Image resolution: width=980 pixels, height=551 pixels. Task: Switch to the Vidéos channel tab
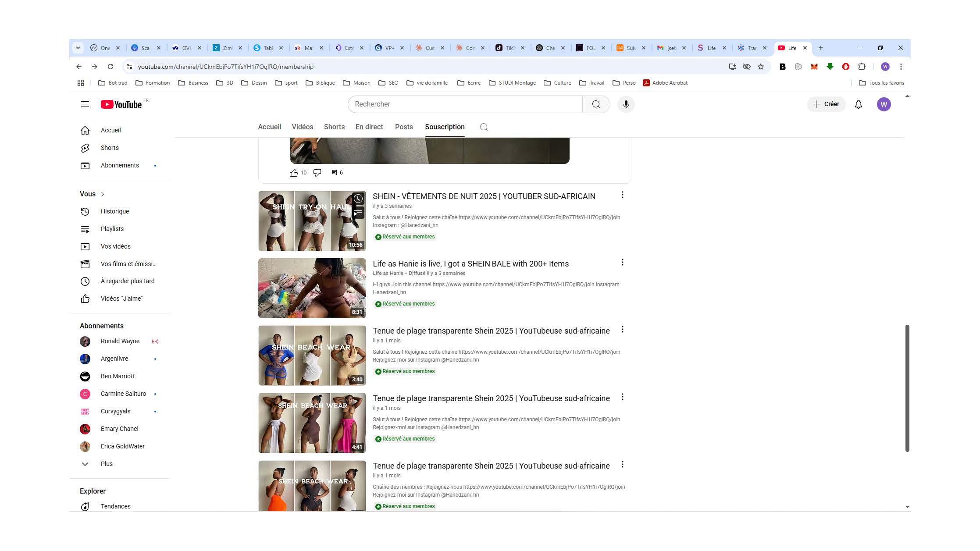click(x=302, y=127)
